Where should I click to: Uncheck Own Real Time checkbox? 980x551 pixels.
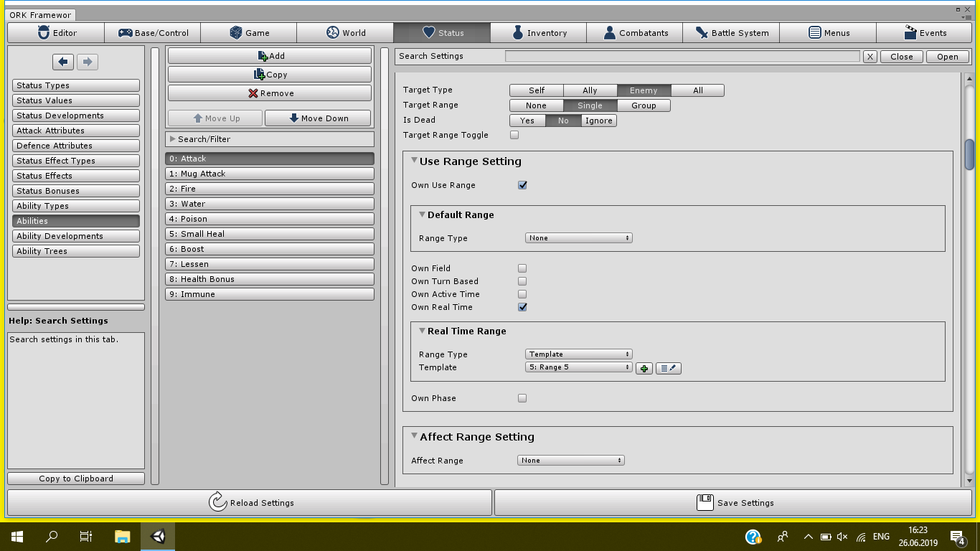point(522,307)
